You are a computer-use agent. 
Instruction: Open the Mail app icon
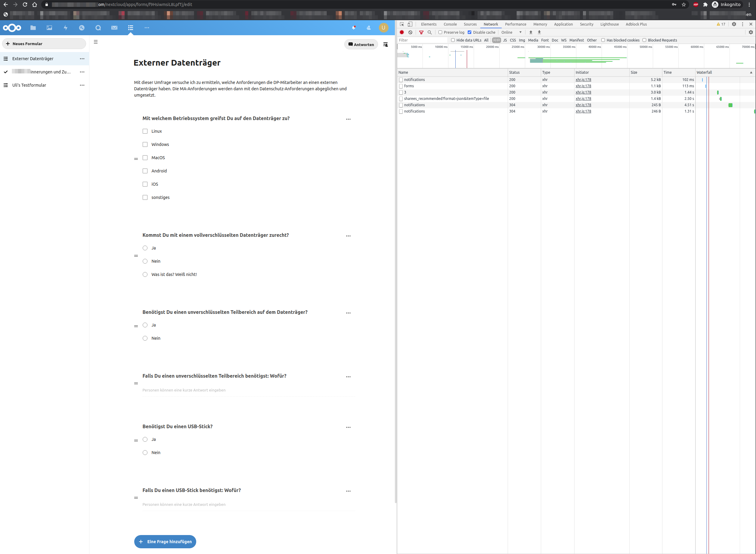(114, 28)
